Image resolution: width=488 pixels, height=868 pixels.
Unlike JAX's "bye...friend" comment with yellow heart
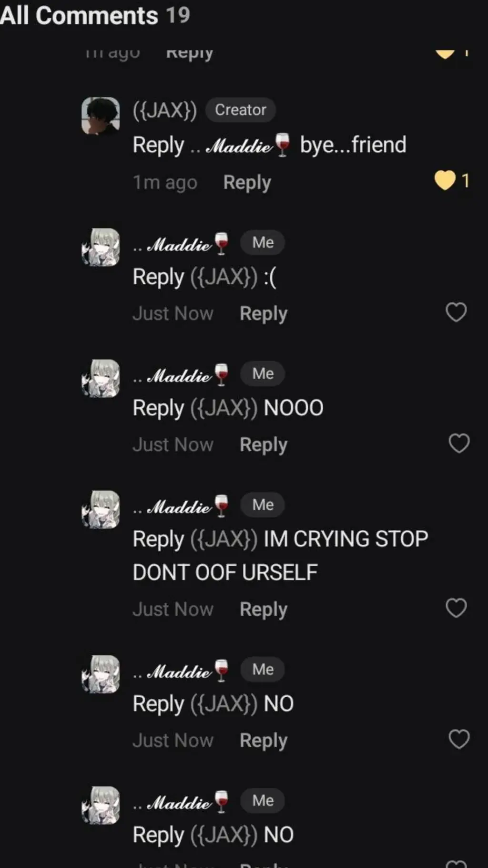445,181
